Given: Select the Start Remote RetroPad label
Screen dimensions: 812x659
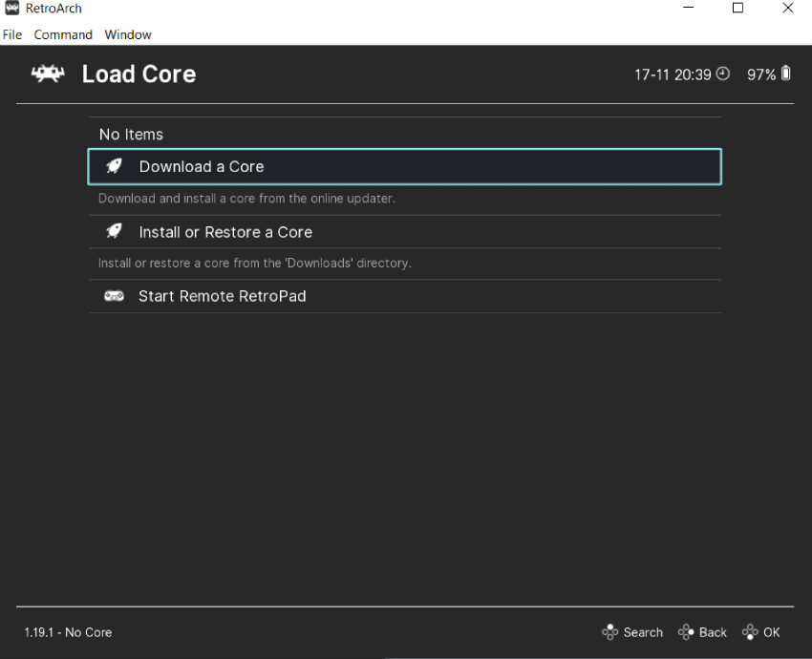Looking at the screenshot, I should point(223,296).
